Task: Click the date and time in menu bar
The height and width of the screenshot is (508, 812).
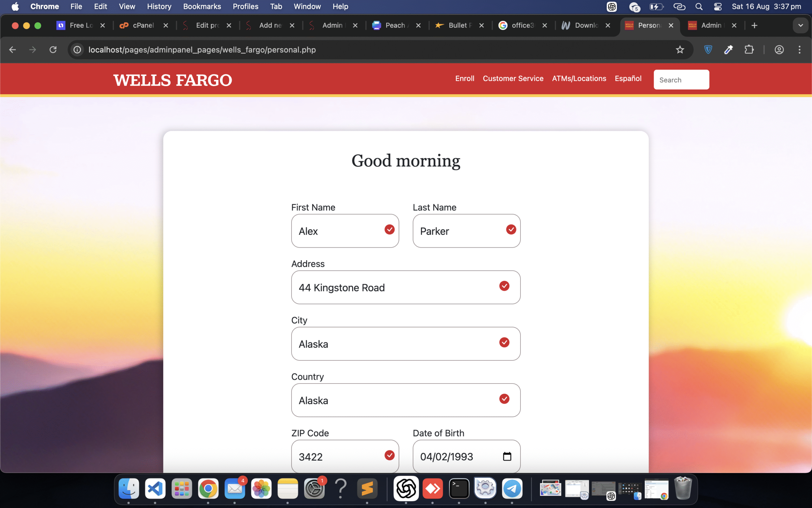Action: (x=766, y=7)
